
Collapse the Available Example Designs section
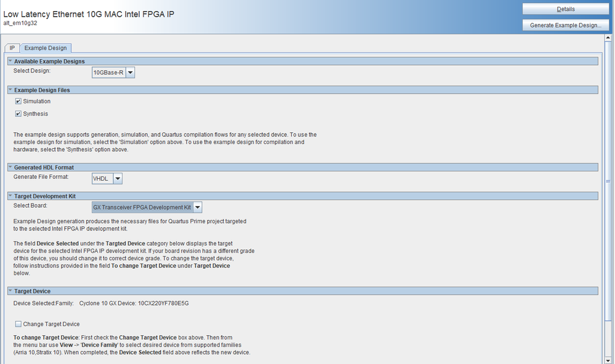(x=10, y=61)
